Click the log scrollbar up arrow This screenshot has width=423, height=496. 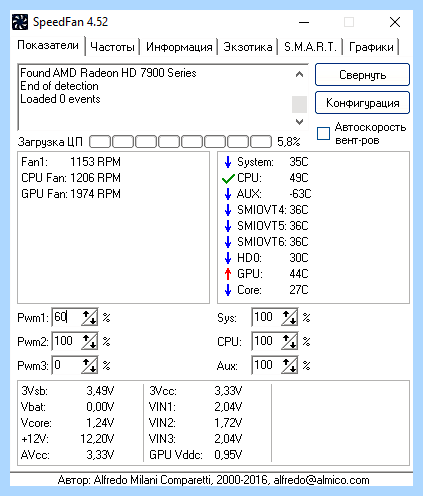click(299, 74)
